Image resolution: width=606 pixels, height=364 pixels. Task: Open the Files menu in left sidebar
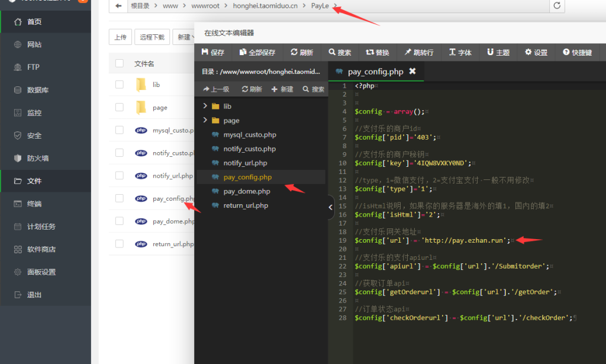coord(34,181)
